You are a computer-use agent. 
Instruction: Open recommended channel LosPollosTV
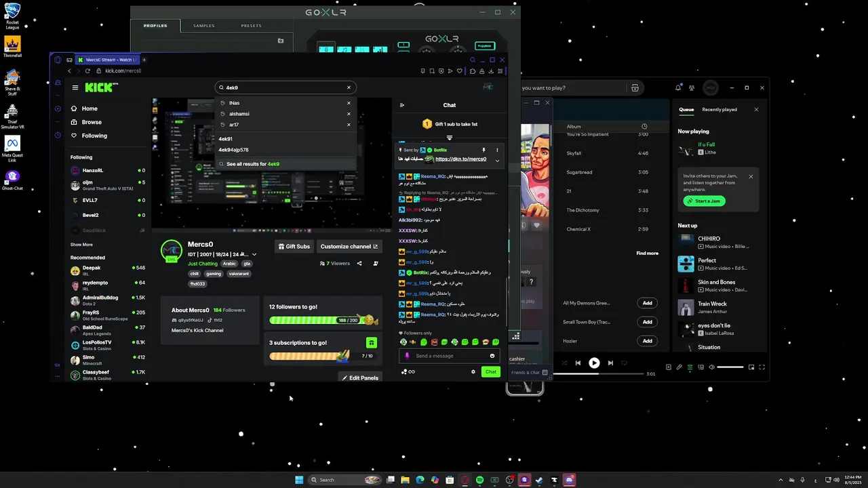pyautogui.click(x=108, y=345)
